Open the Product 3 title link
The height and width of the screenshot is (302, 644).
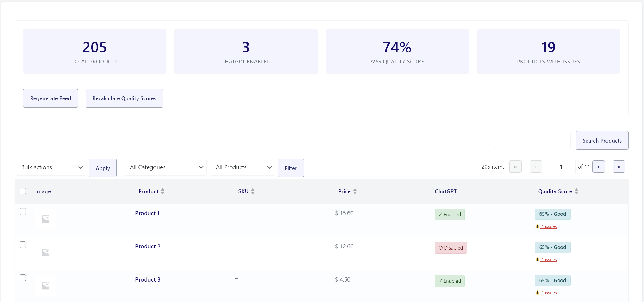(148, 279)
